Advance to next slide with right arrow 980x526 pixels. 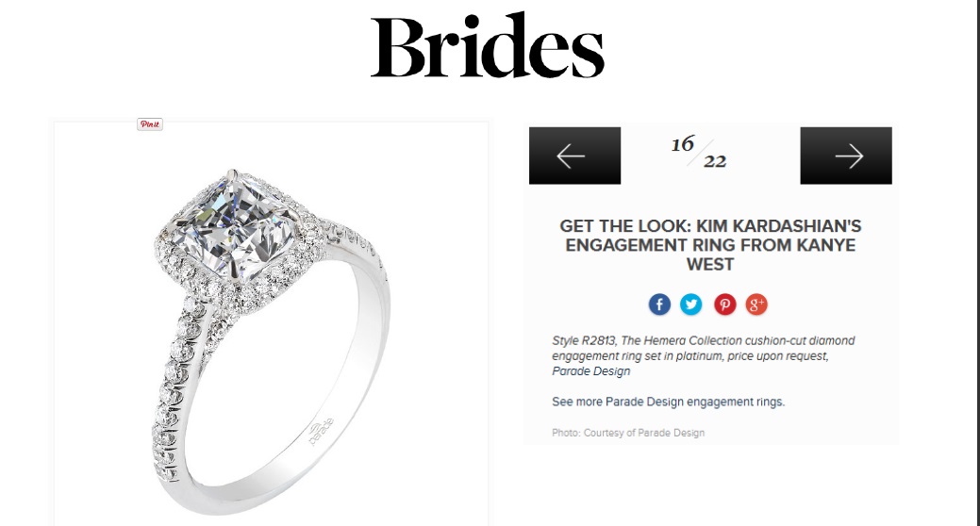tap(846, 156)
